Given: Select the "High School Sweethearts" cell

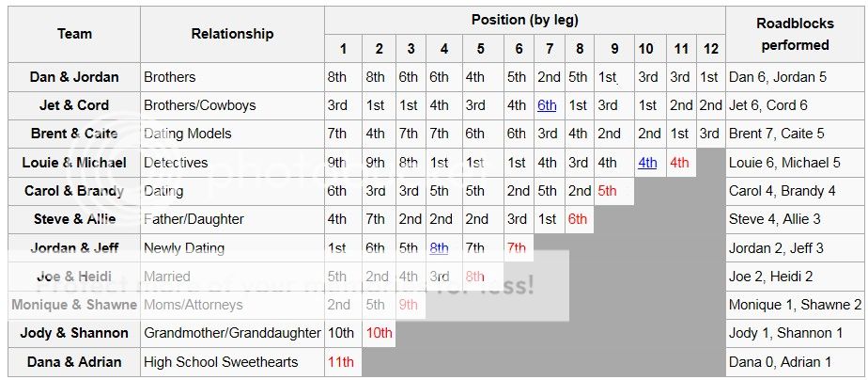Looking at the screenshot, I should tap(221, 362).
